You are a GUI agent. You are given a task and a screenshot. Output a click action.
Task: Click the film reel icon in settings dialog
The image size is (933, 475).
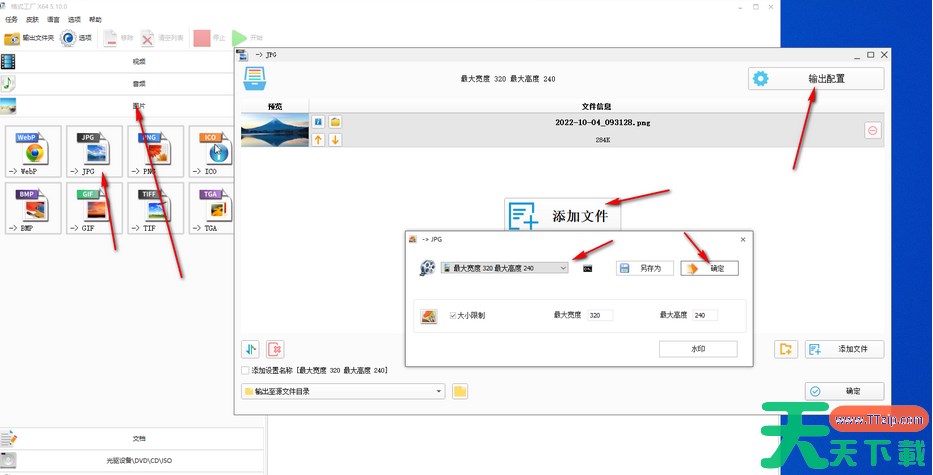tap(427, 268)
